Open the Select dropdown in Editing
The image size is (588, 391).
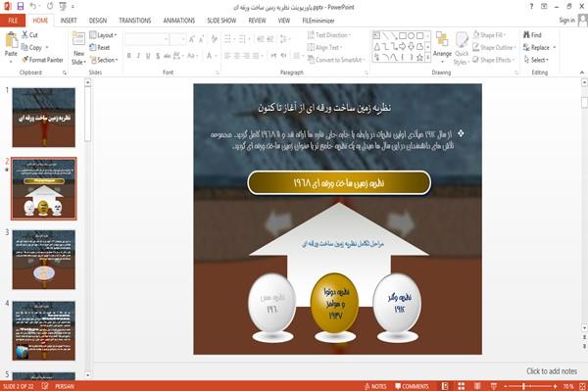click(x=536, y=60)
